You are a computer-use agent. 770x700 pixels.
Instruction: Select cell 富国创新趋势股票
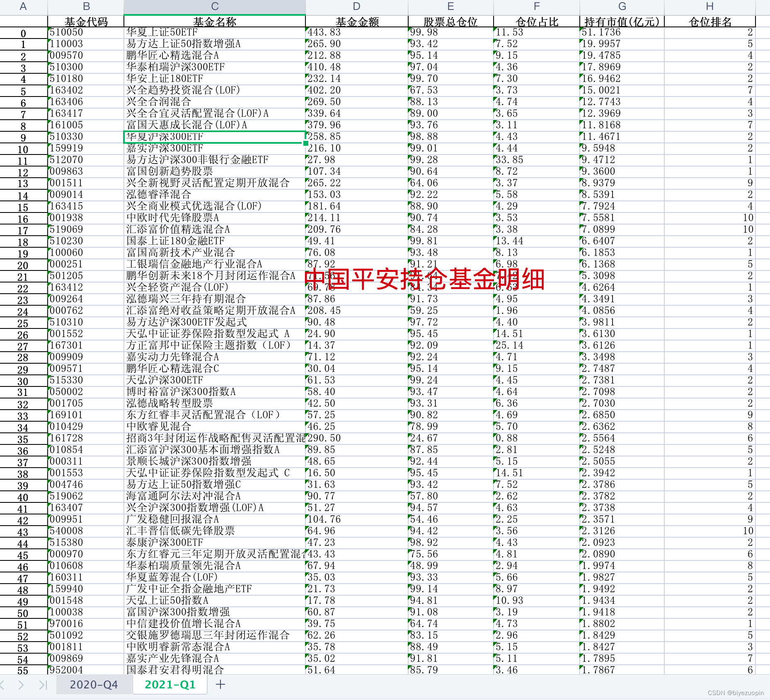[215, 171]
